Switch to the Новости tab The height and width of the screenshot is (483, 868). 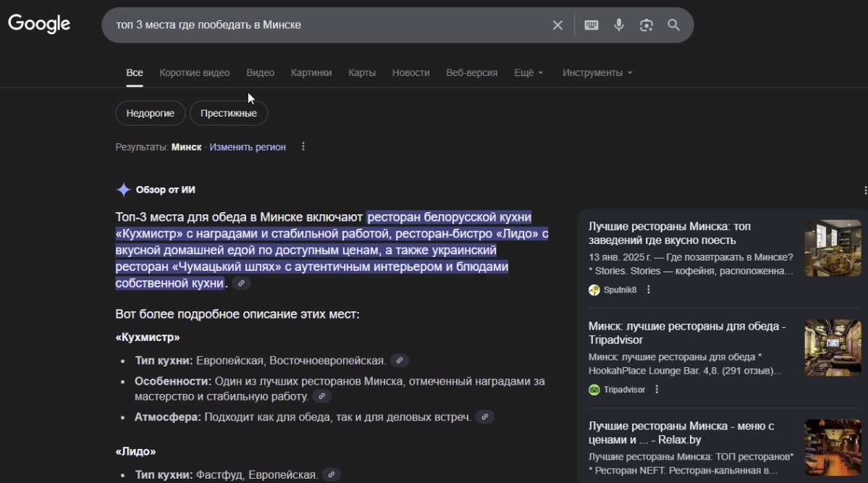coord(410,73)
